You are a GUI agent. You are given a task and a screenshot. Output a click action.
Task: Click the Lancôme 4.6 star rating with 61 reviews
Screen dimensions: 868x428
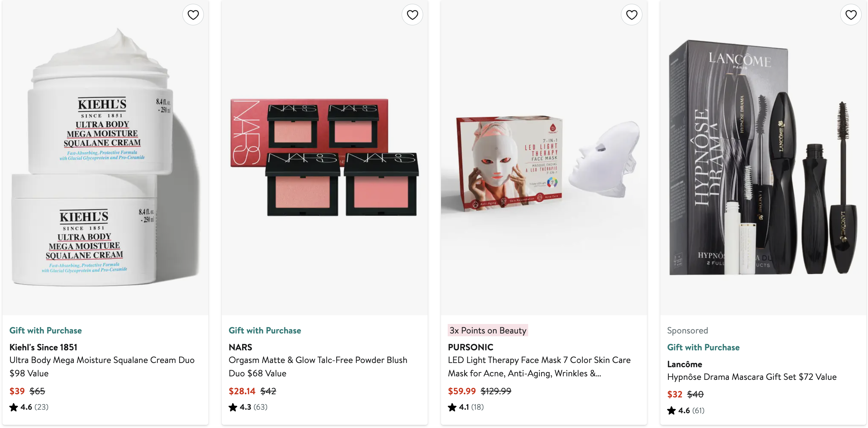[x=686, y=410]
